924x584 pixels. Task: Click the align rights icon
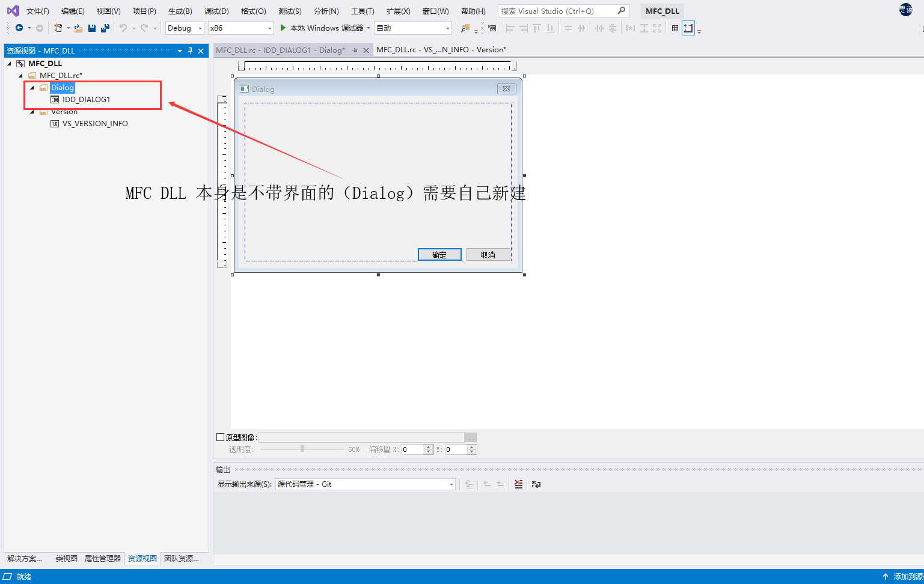pyautogui.click(x=523, y=28)
